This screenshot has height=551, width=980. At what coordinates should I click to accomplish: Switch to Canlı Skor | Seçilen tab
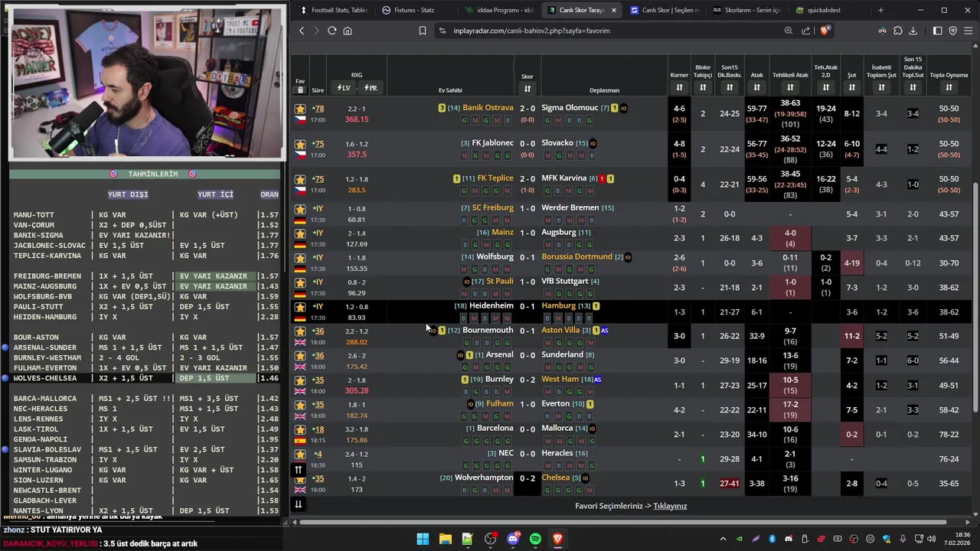tap(664, 10)
